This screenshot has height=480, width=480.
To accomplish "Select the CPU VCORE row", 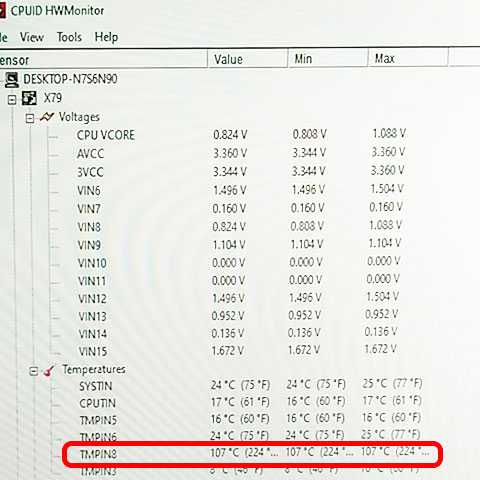I will [241, 135].
